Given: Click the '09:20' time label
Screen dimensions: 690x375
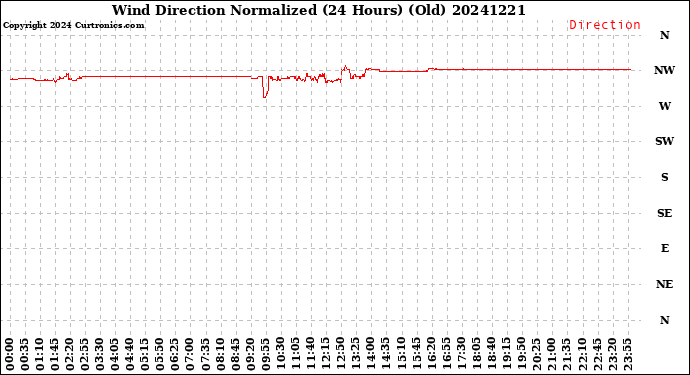Looking at the screenshot, I should pyautogui.click(x=250, y=354).
